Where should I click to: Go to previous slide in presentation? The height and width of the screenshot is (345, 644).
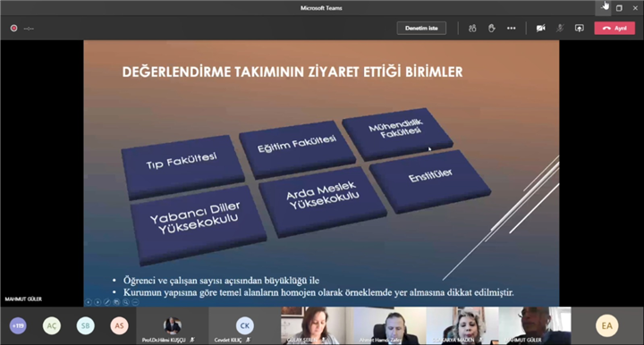tap(89, 302)
